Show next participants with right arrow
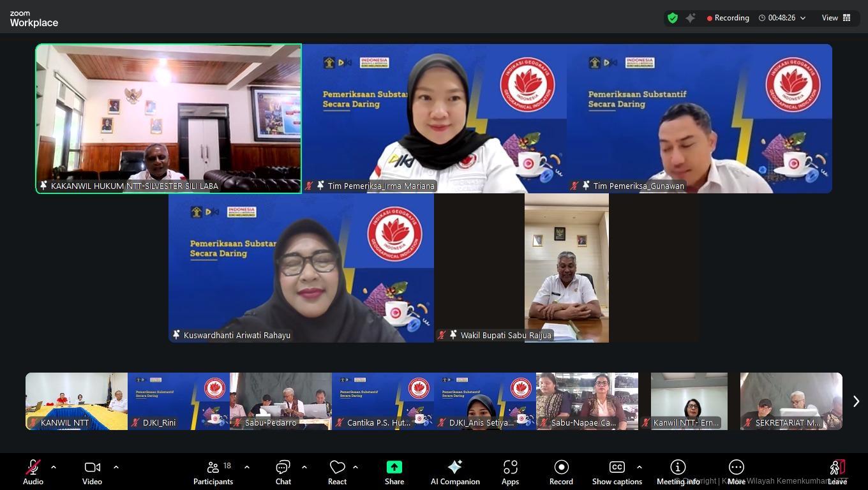This screenshot has height=490, width=868. [856, 401]
